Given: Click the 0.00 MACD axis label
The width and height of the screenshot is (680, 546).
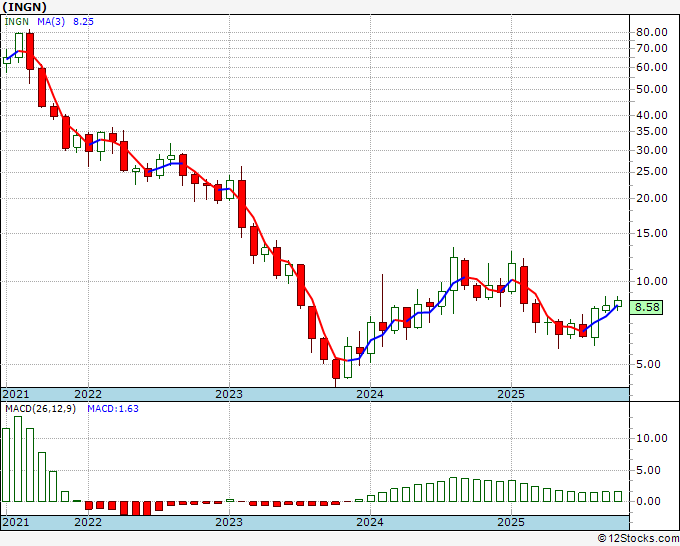Looking at the screenshot, I should (648, 502).
